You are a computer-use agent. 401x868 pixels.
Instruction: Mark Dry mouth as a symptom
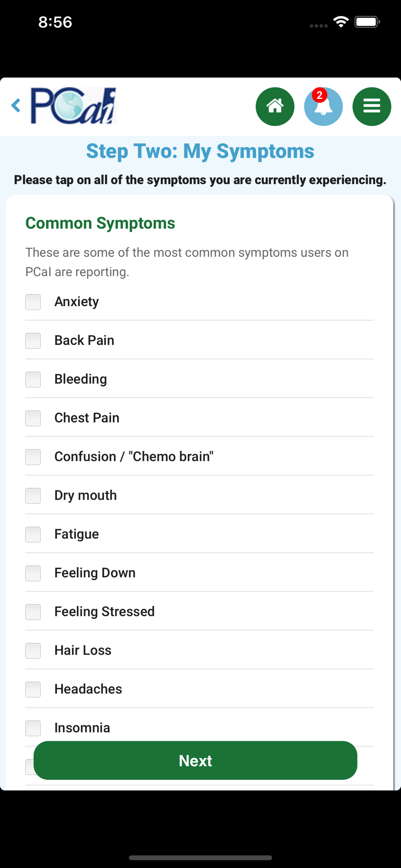[33, 496]
